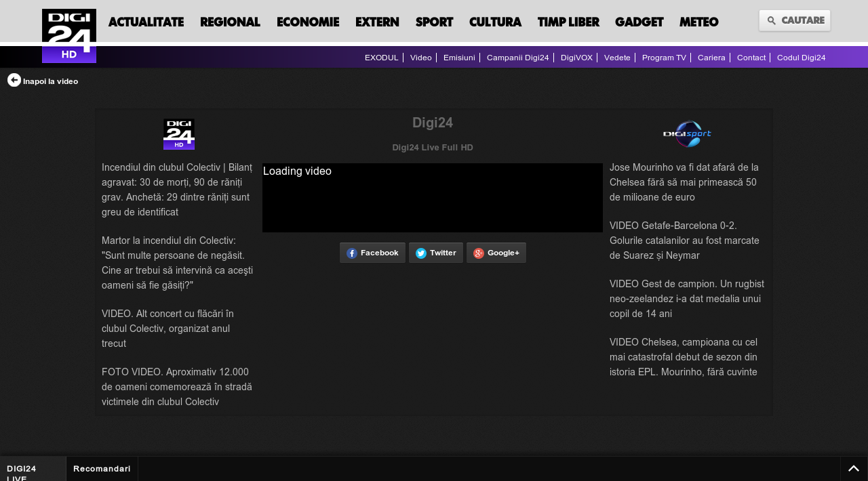Share on Google+ button
Image resolution: width=868 pixels, height=481 pixels.
pyautogui.click(x=496, y=253)
